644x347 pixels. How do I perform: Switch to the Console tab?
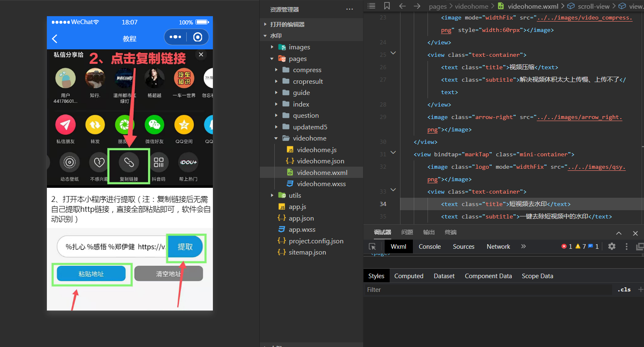click(x=429, y=246)
